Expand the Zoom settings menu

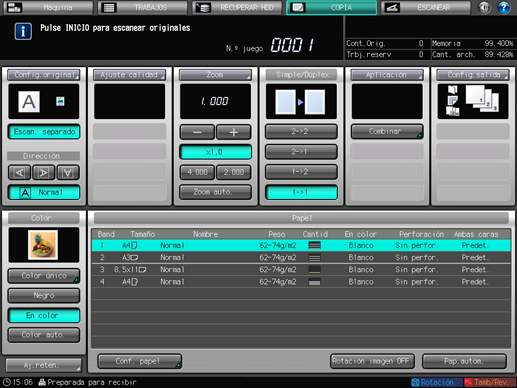pyautogui.click(x=215, y=75)
